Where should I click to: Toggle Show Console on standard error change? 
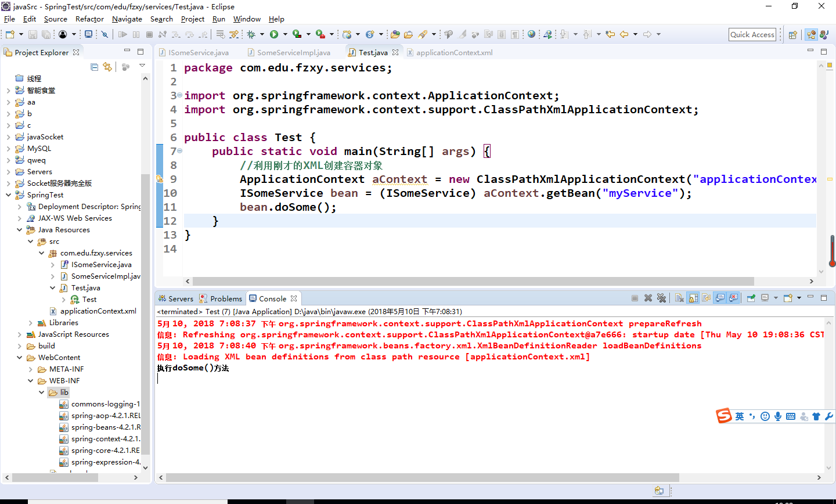coord(733,298)
